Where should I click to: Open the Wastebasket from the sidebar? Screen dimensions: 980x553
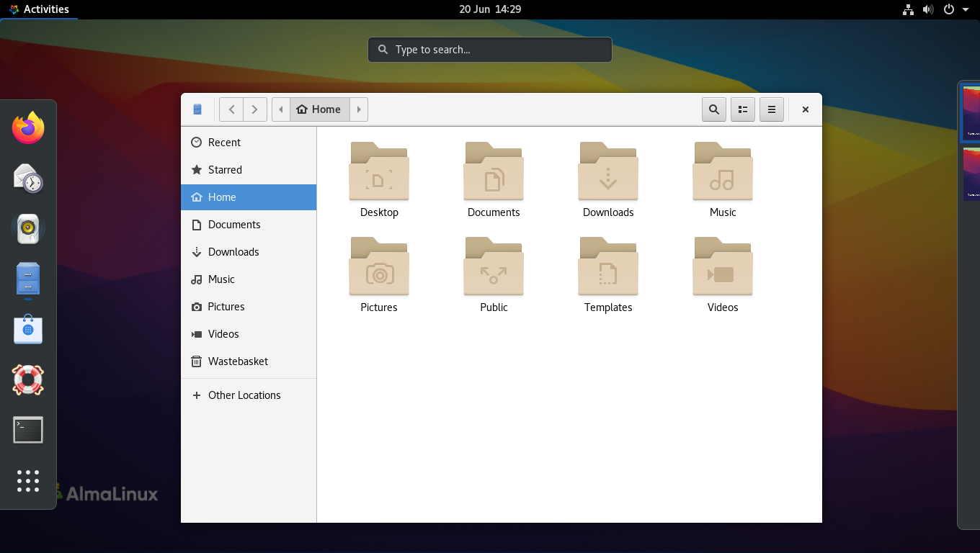point(238,361)
